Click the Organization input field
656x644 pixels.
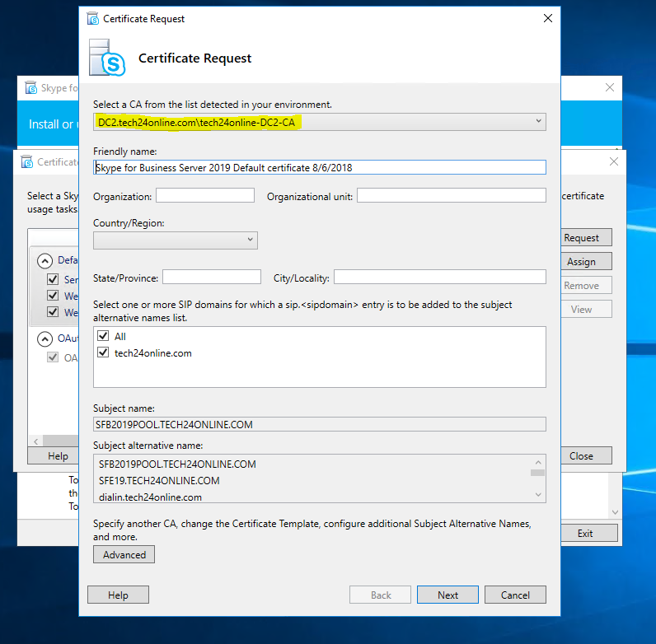tap(205, 195)
